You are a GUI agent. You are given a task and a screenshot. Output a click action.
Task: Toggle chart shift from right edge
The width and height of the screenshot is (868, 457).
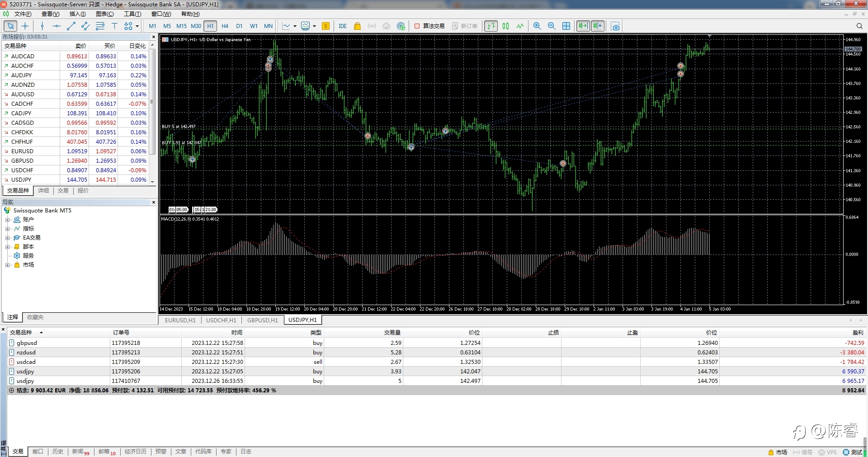[x=598, y=26]
